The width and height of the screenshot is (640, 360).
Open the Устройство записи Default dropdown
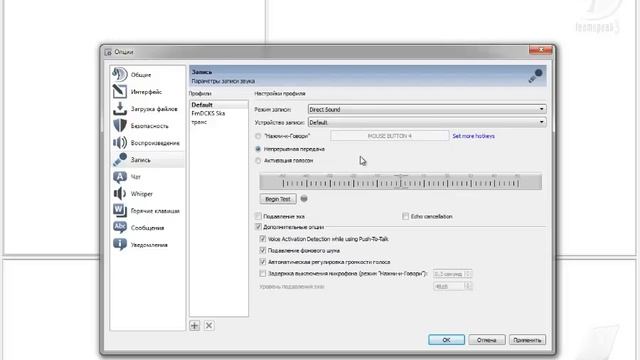(427, 122)
